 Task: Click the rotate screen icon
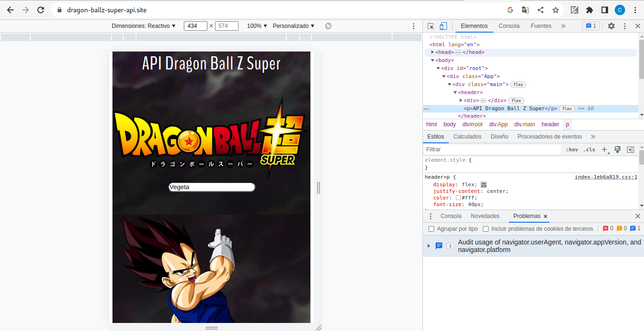pyautogui.click(x=328, y=26)
